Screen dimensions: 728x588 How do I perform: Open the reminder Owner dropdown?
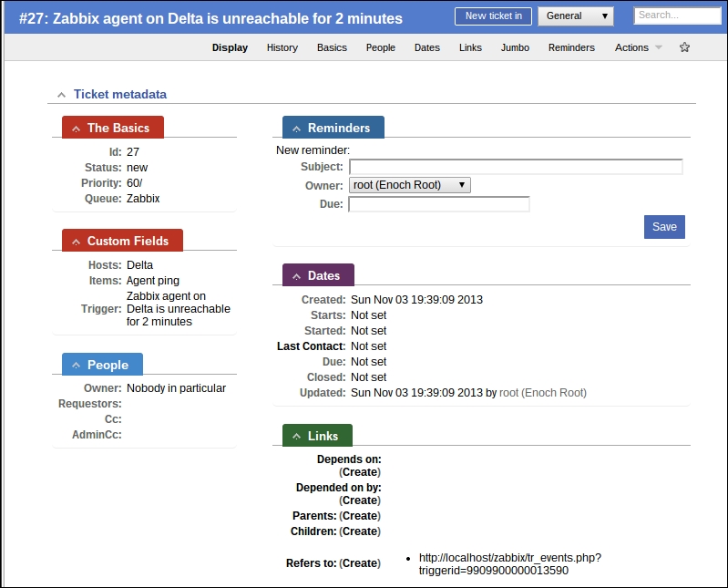point(410,185)
